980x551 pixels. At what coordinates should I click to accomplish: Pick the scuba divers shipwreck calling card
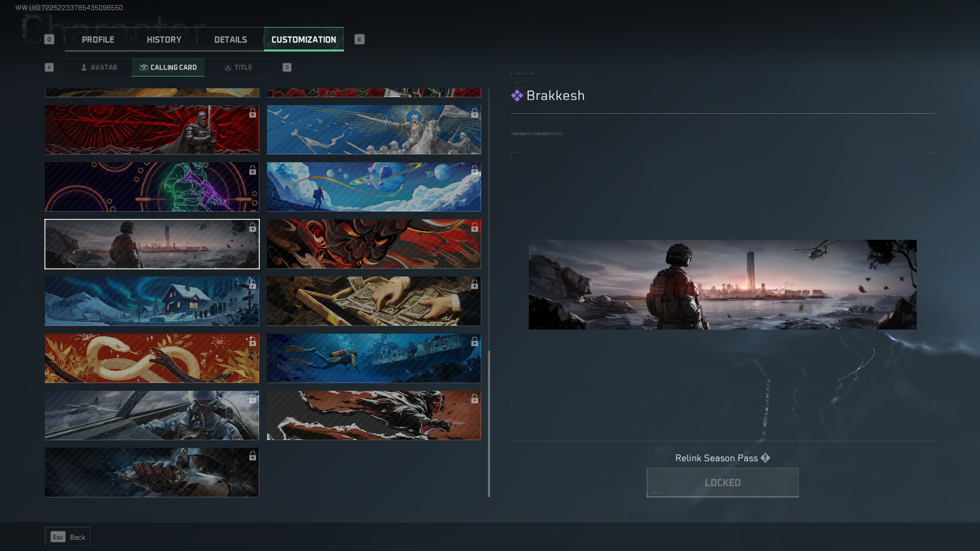click(374, 358)
